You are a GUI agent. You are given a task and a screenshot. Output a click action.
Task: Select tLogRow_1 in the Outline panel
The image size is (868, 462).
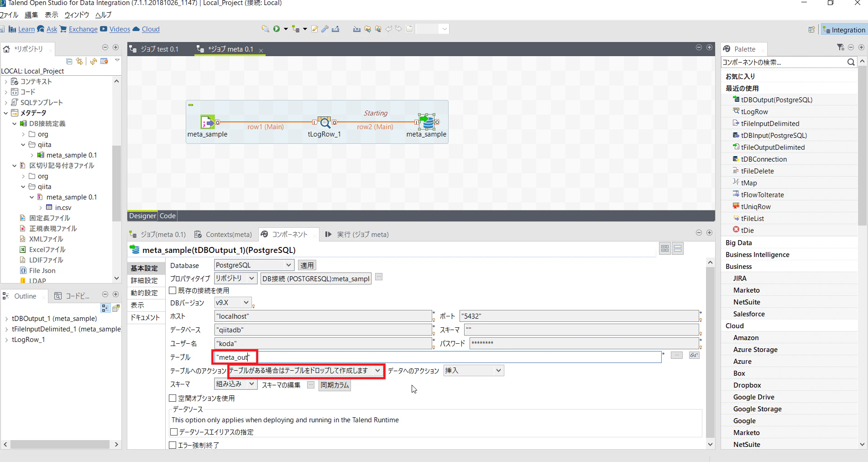pos(28,340)
